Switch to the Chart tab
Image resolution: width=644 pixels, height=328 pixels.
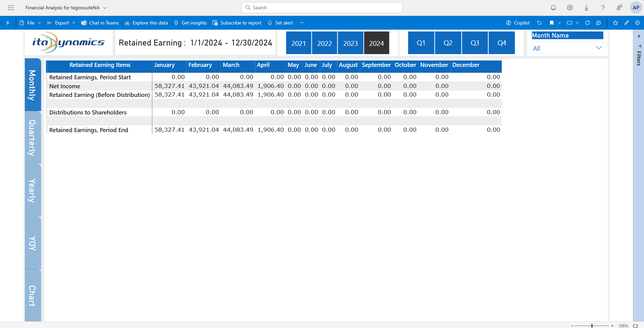tap(33, 296)
